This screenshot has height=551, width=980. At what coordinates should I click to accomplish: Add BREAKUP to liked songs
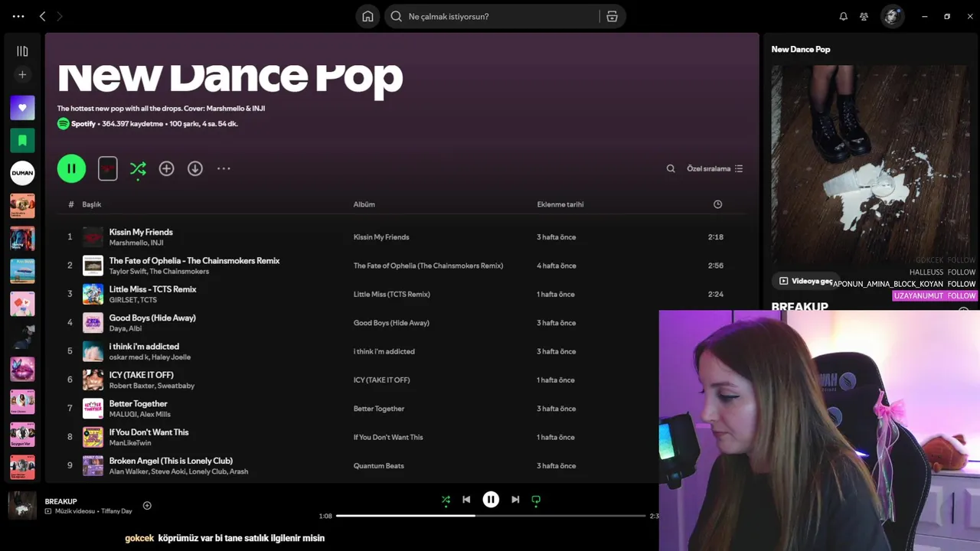[x=147, y=505]
